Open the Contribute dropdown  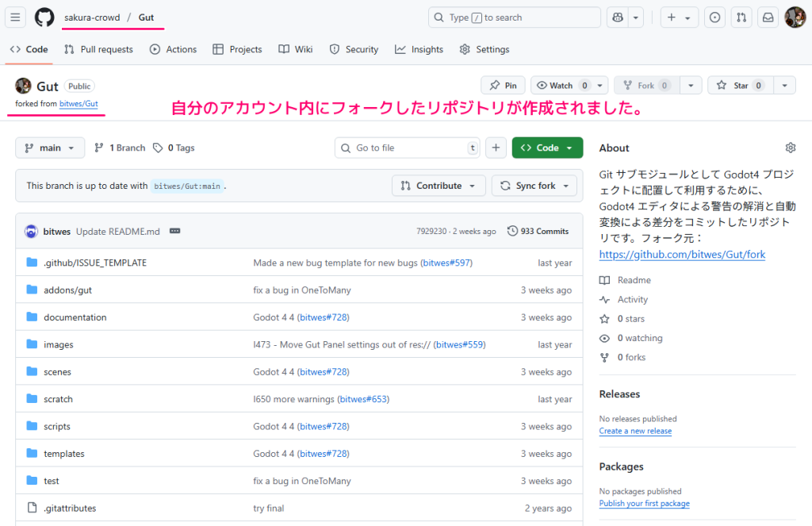point(439,186)
